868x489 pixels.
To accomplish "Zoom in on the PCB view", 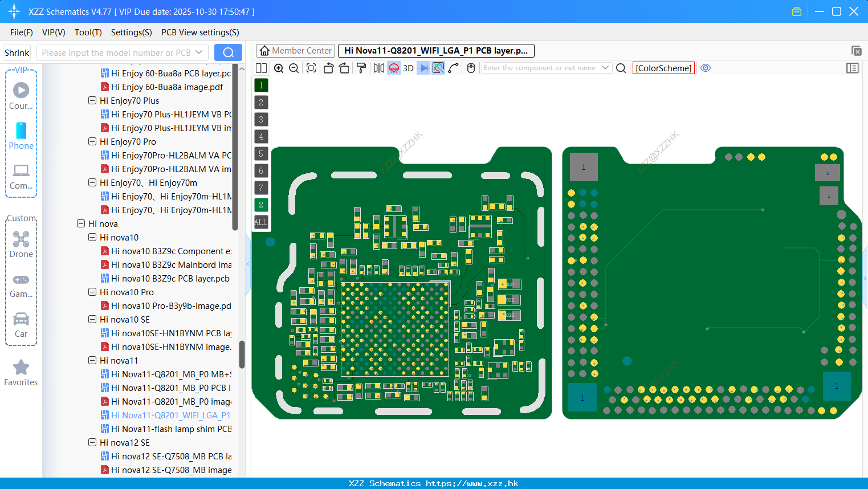I will click(x=279, y=68).
